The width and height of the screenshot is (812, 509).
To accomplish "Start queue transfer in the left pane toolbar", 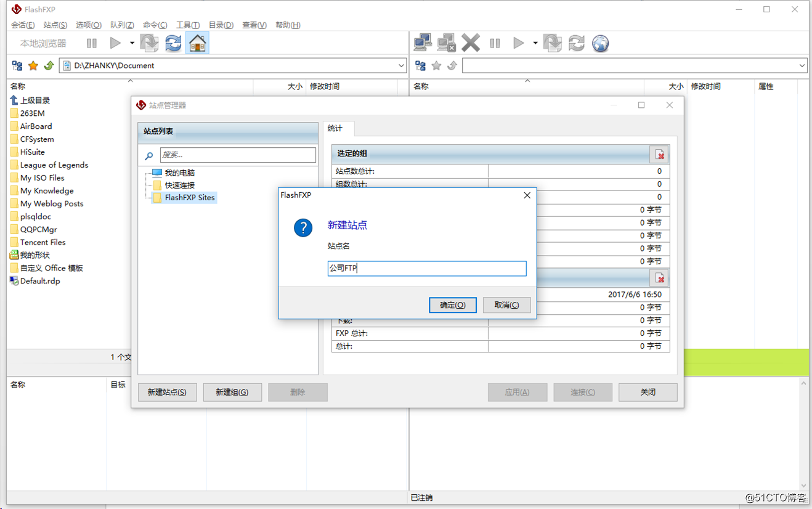I will pos(115,43).
